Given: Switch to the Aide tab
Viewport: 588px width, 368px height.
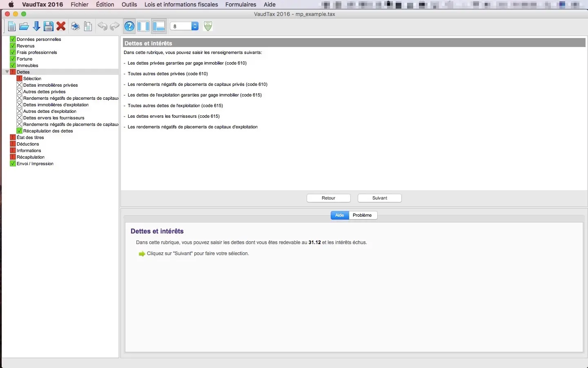Looking at the screenshot, I should (x=340, y=215).
